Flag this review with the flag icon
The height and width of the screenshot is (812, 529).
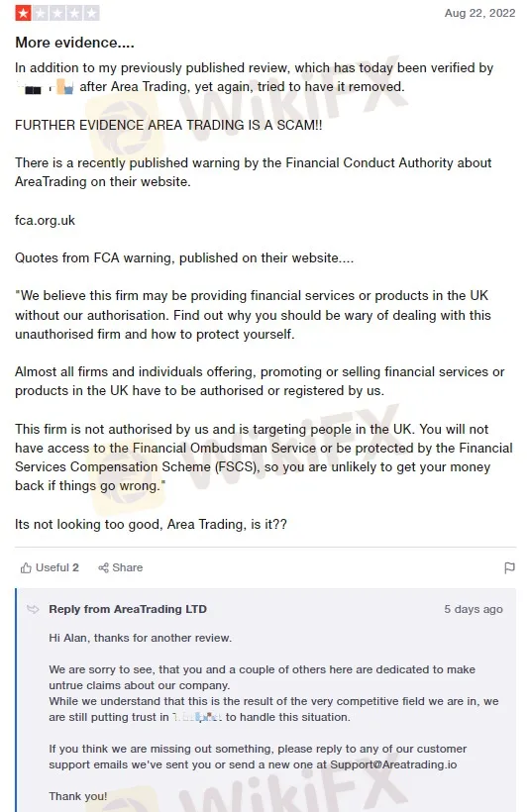coord(509,567)
